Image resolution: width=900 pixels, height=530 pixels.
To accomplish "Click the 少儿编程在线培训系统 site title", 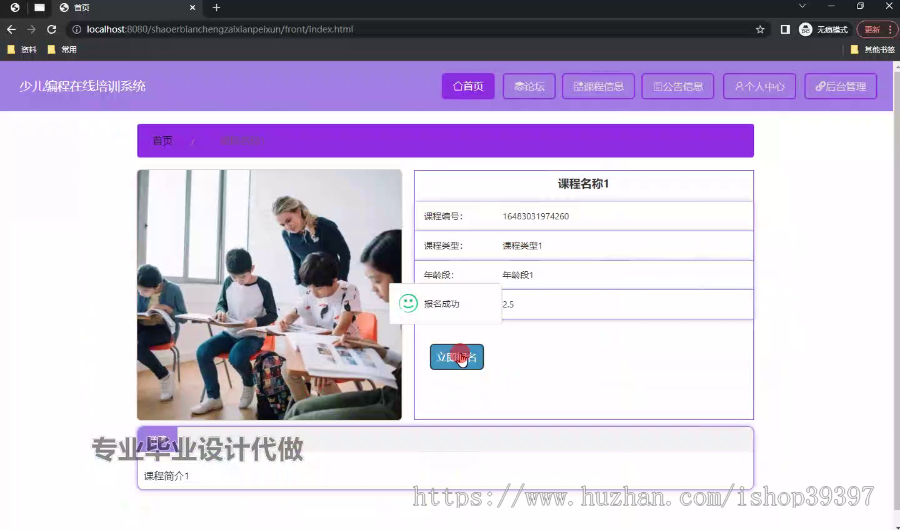I will click(x=83, y=86).
